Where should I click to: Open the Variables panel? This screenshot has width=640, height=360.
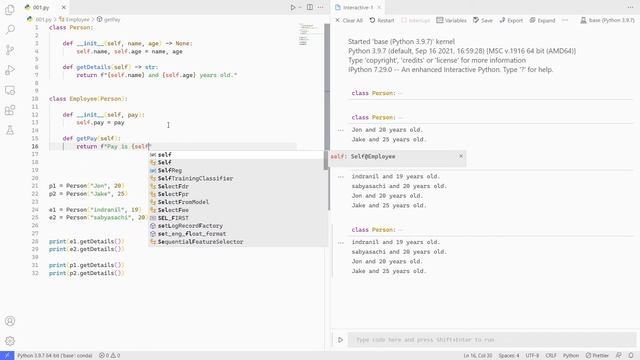point(451,20)
